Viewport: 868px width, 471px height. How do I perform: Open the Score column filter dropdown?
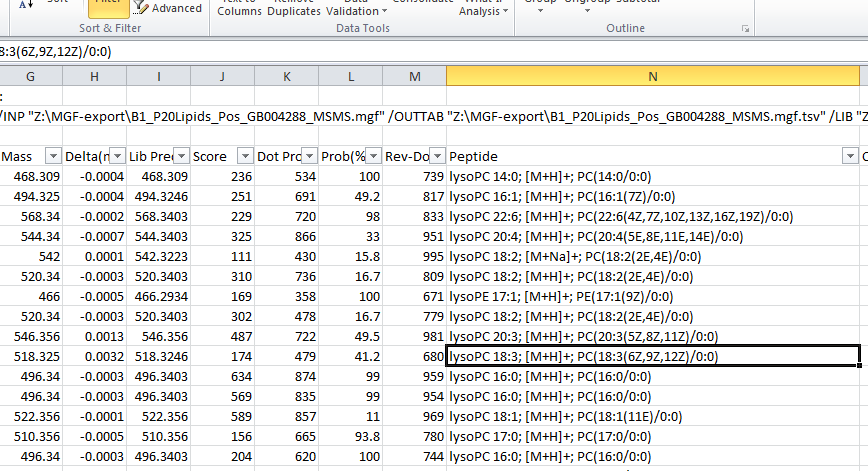(x=245, y=156)
